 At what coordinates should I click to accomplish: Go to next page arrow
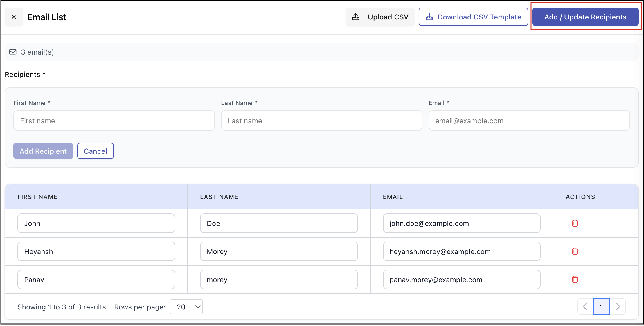(618, 307)
